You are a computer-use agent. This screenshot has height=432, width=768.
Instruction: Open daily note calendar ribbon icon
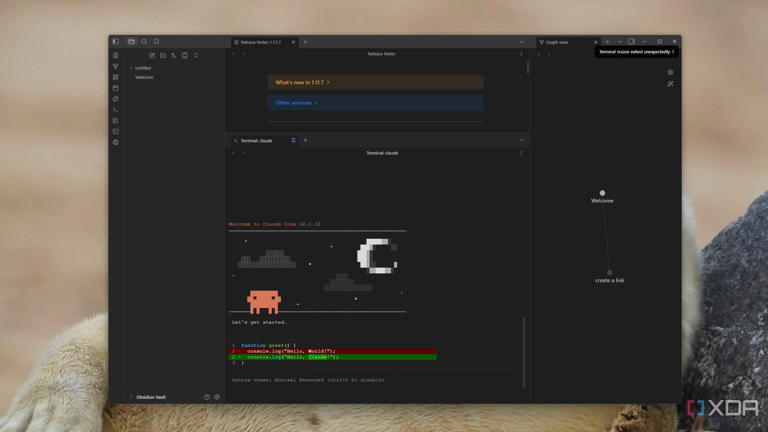pos(116,88)
